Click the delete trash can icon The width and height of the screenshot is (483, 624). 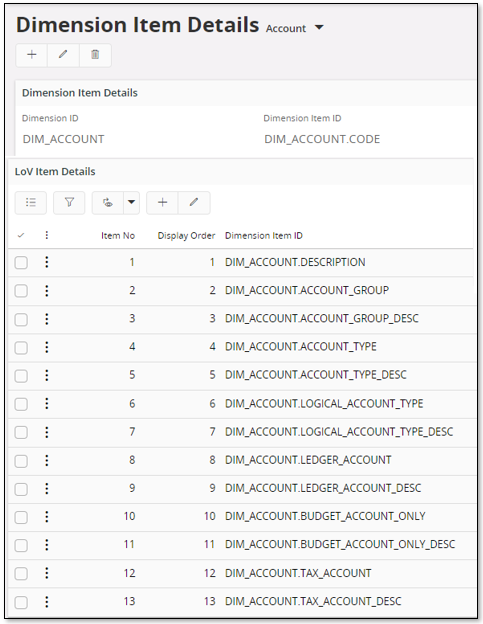[95, 55]
